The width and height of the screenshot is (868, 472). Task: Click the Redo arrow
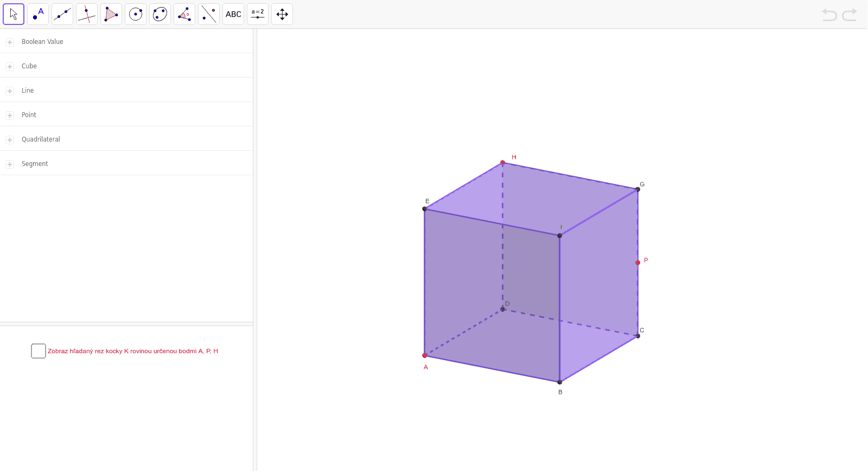coord(850,15)
